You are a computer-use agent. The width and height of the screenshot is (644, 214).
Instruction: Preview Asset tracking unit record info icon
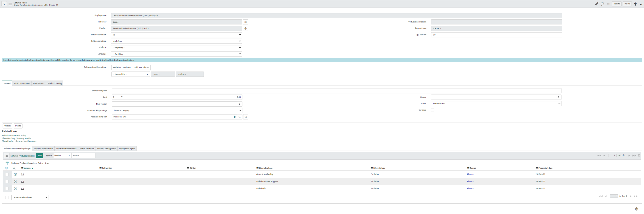(x=246, y=117)
